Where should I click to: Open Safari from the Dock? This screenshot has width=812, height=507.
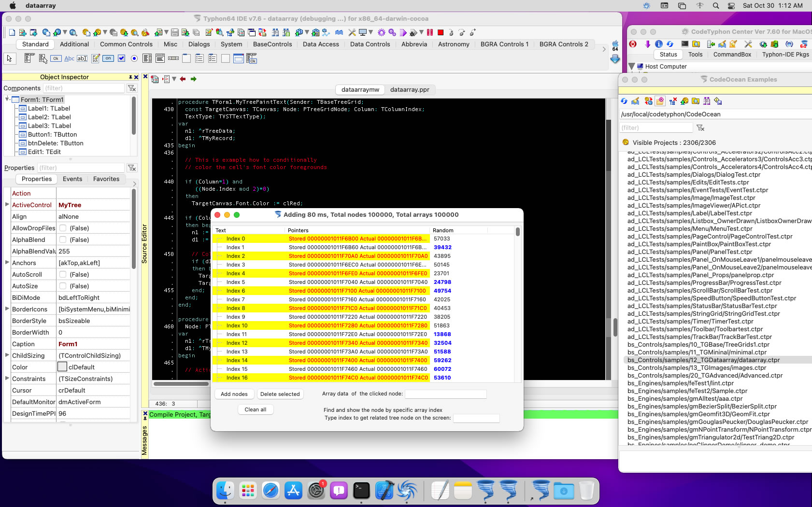pyautogui.click(x=271, y=491)
